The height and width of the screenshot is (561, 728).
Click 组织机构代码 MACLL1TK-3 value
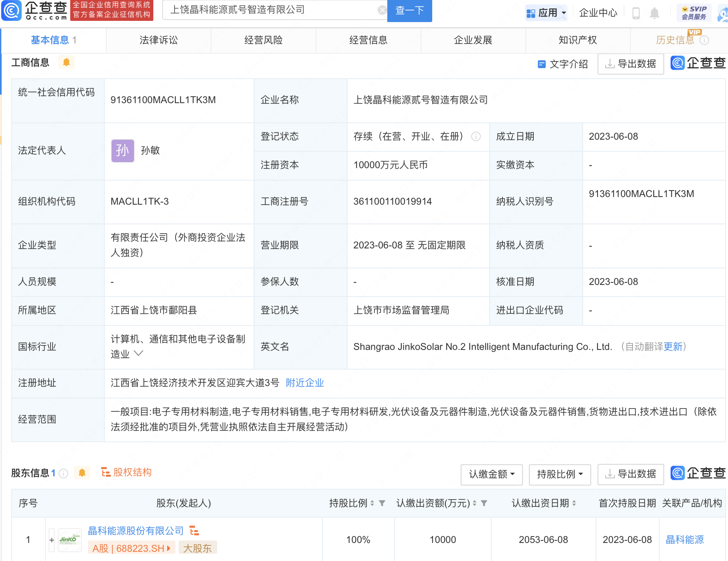(x=140, y=201)
